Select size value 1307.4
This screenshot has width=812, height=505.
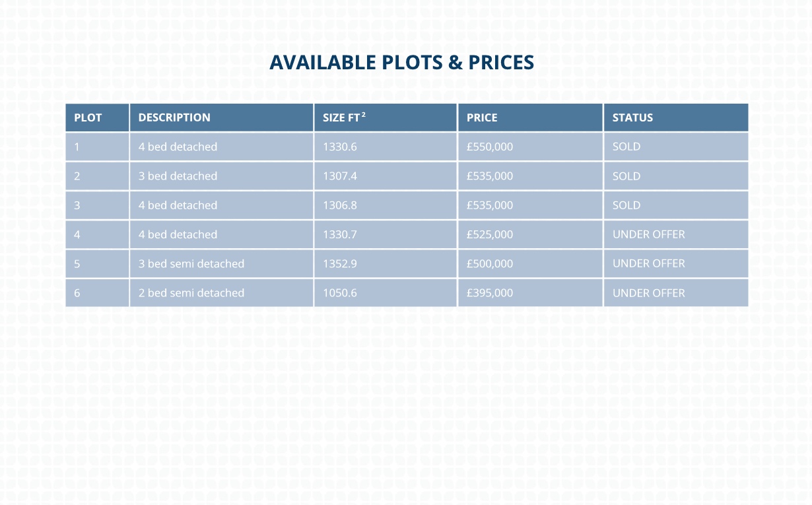pos(339,176)
